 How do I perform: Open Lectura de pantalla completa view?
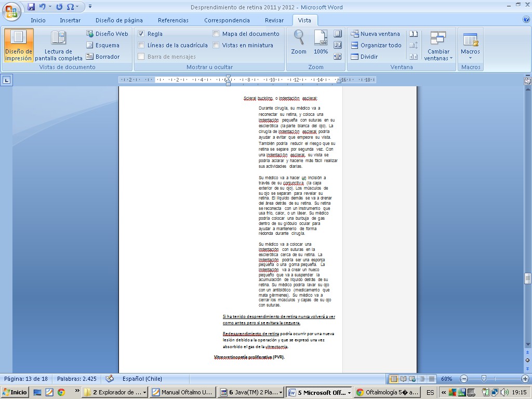59,45
